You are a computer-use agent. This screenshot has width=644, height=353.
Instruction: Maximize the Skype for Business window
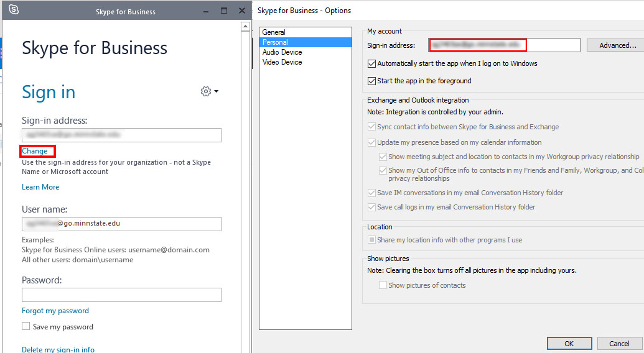(224, 11)
